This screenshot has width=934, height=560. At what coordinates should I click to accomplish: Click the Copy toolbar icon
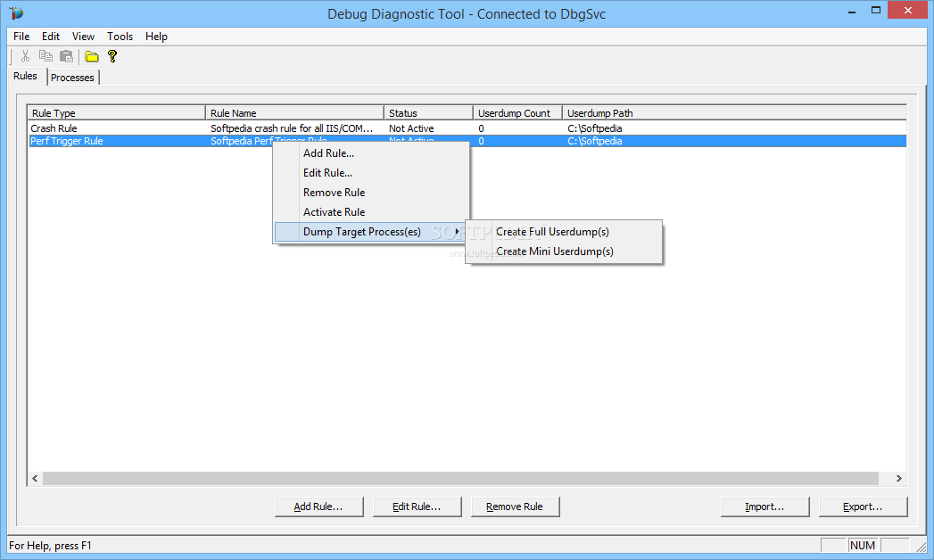tap(45, 56)
